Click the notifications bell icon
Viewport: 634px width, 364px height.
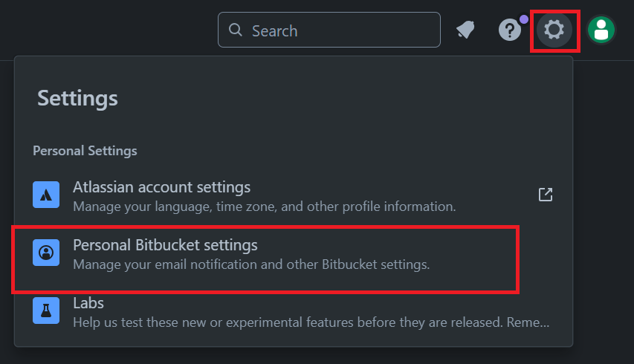[x=466, y=30]
